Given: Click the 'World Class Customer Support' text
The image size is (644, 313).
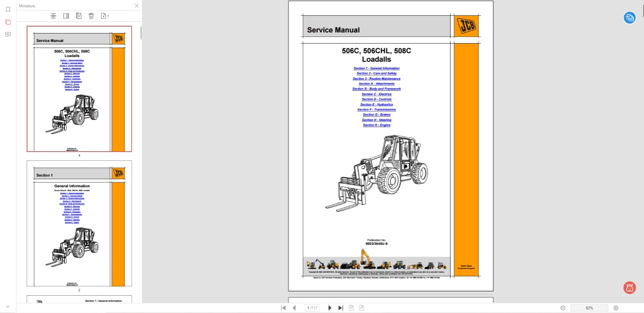Looking at the screenshot, I should coord(466,267).
